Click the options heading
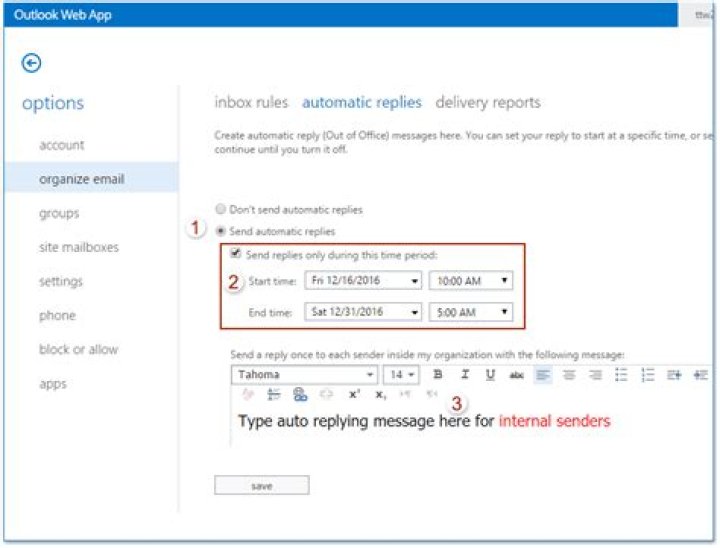720x548 pixels. (x=53, y=103)
